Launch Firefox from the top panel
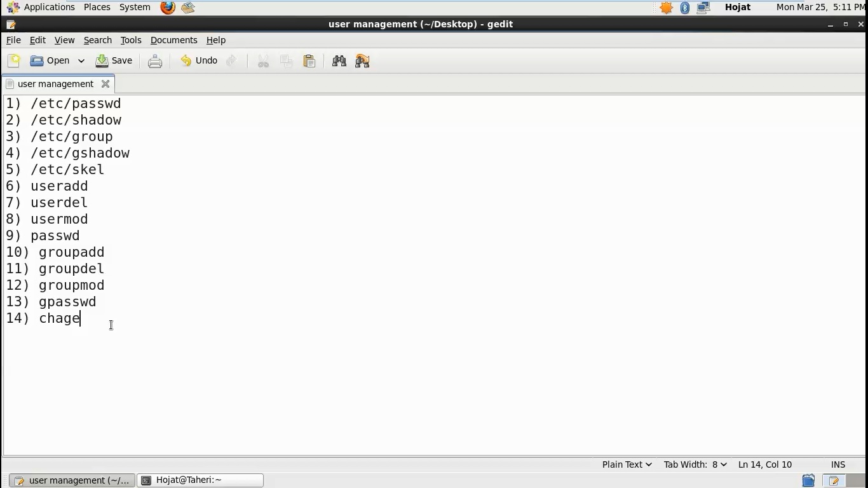The image size is (868, 488). (x=168, y=8)
